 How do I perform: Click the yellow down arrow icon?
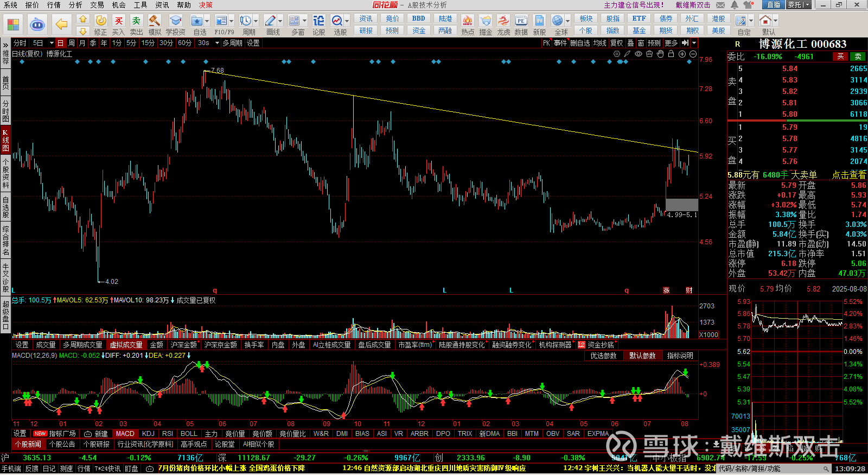pyautogui.click(x=83, y=31)
